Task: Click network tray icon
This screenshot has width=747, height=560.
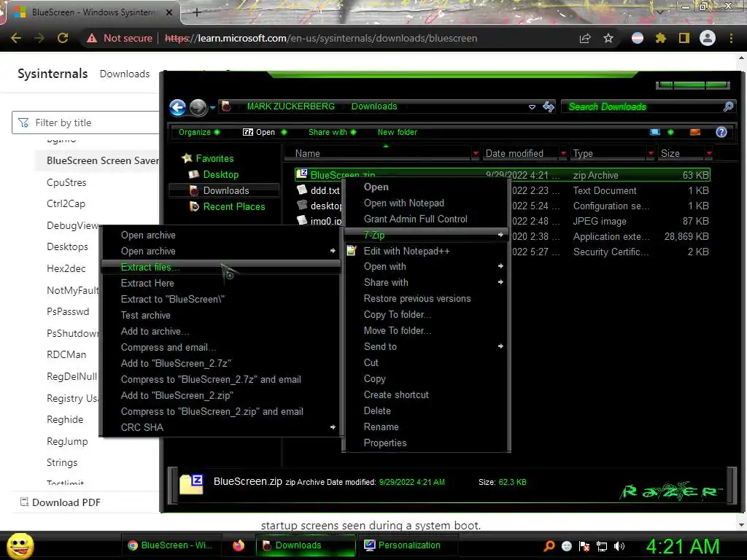Action: click(x=602, y=546)
